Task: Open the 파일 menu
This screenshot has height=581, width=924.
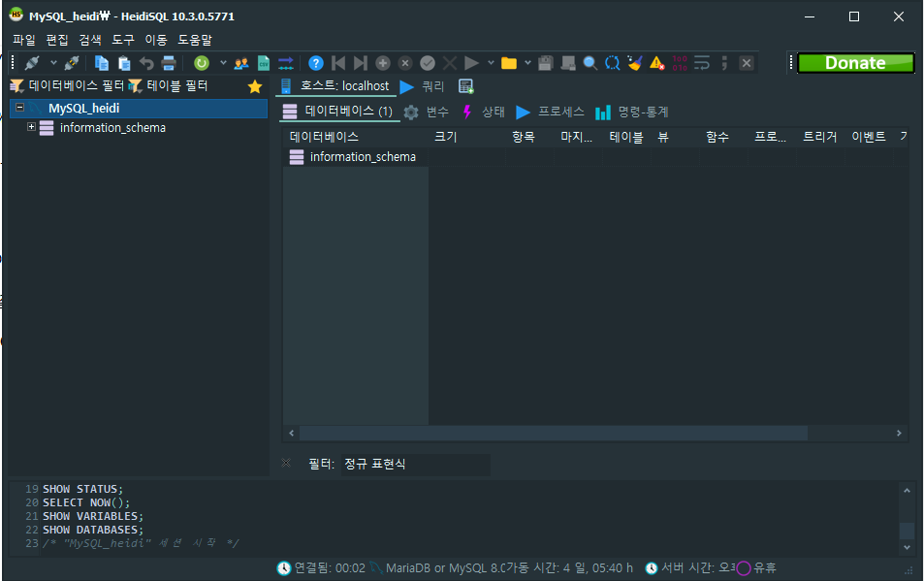Action: [x=24, y=40]
